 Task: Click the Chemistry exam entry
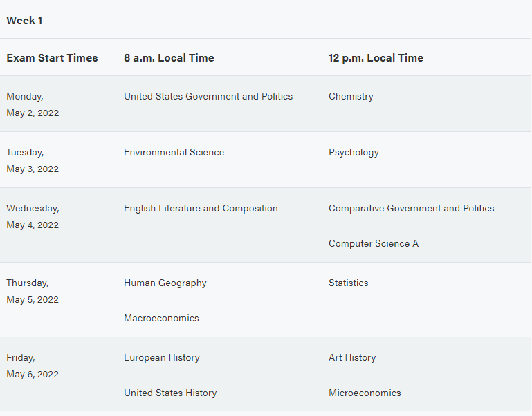tap(351, 96)
